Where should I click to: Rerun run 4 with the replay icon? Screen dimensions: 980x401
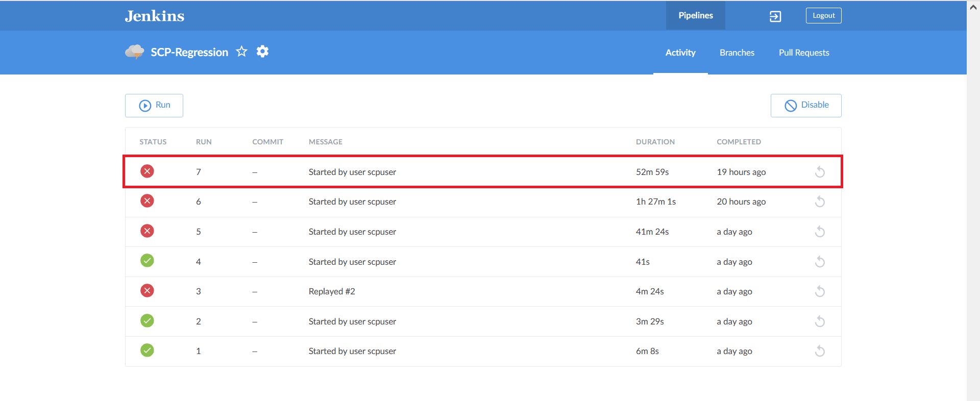tap(820, 262)
